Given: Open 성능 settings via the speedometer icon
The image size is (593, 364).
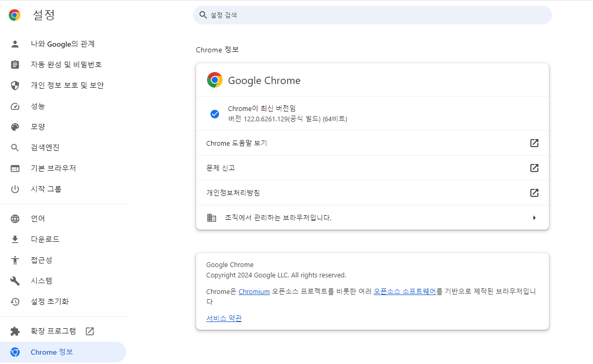Looking at the screenshot, I should (x=16, y=106).
